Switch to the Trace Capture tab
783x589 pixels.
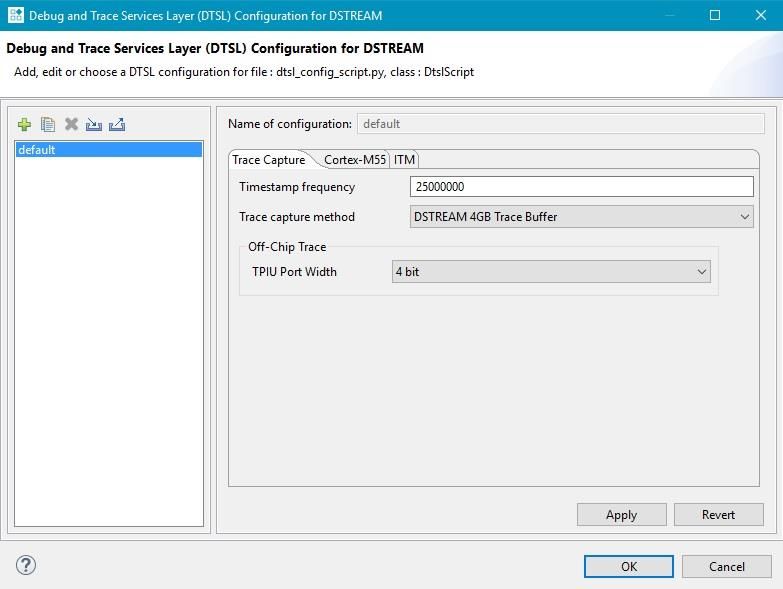coord(269,160)
